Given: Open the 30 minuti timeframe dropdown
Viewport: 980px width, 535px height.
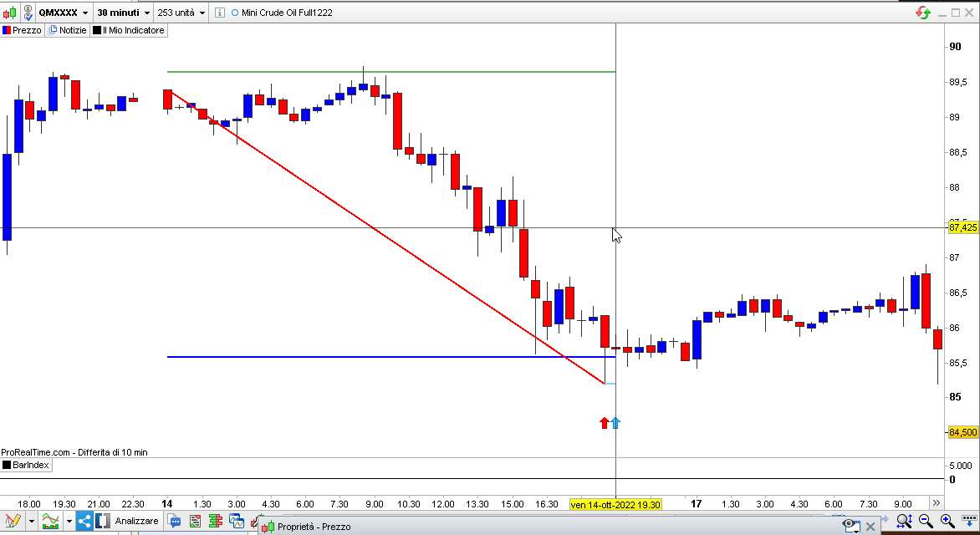Looking at the screenshot, I should point(124,13).
